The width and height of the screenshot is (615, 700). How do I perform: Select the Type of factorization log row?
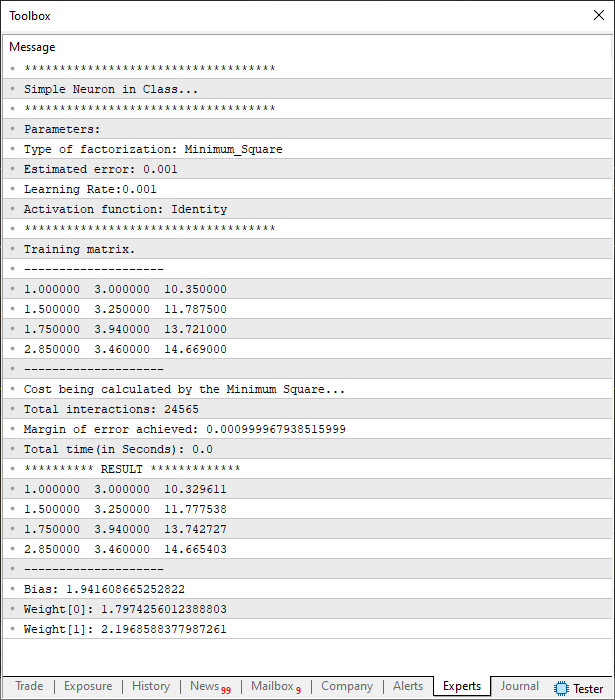tap(153, 149)
